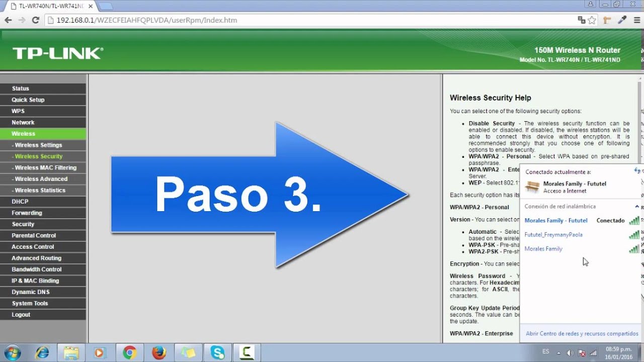The height and width of the screenshot is (362, 644).
Task: Click the wireless network tray icon
Action: [593, 353]
